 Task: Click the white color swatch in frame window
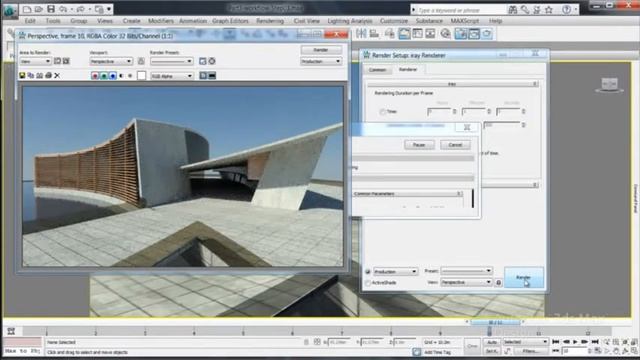pyautogui.click(x=141, y=76)
